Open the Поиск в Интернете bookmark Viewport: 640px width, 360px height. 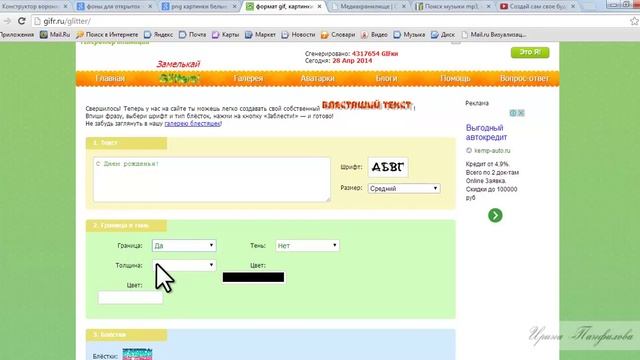(x=107, y=35)
